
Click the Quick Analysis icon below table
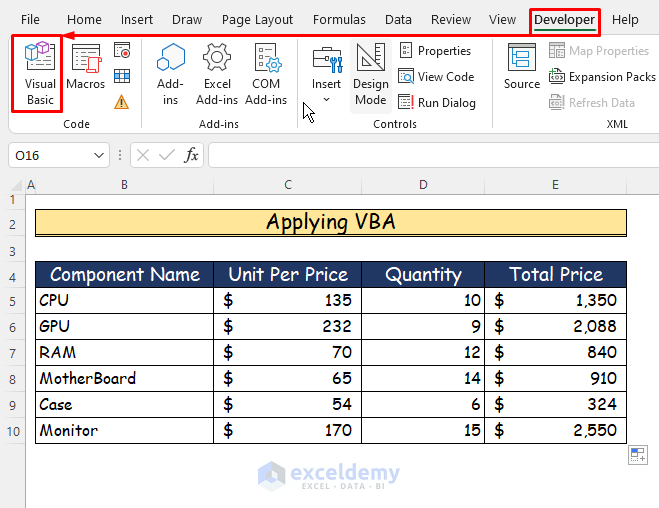click(x=638, y=455)
